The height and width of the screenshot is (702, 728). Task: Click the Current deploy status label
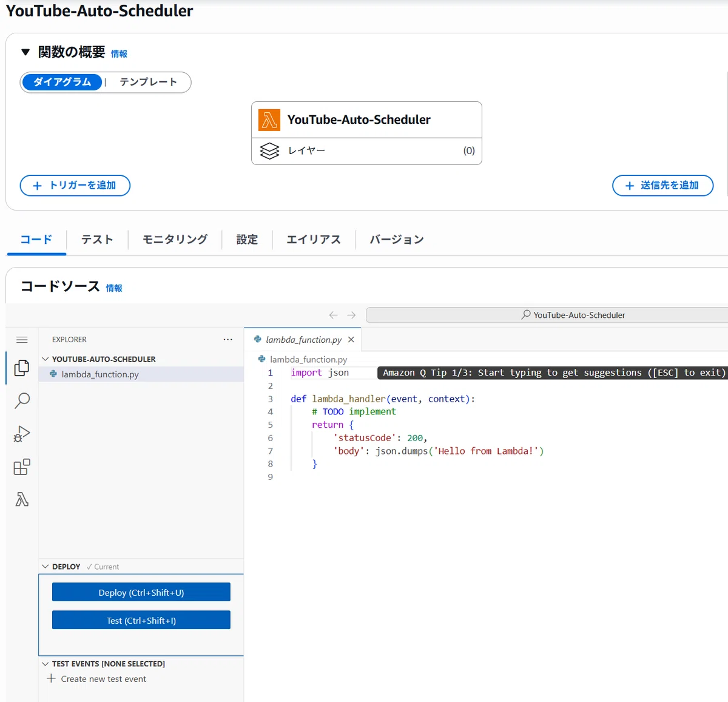click(x=103, y=567)
